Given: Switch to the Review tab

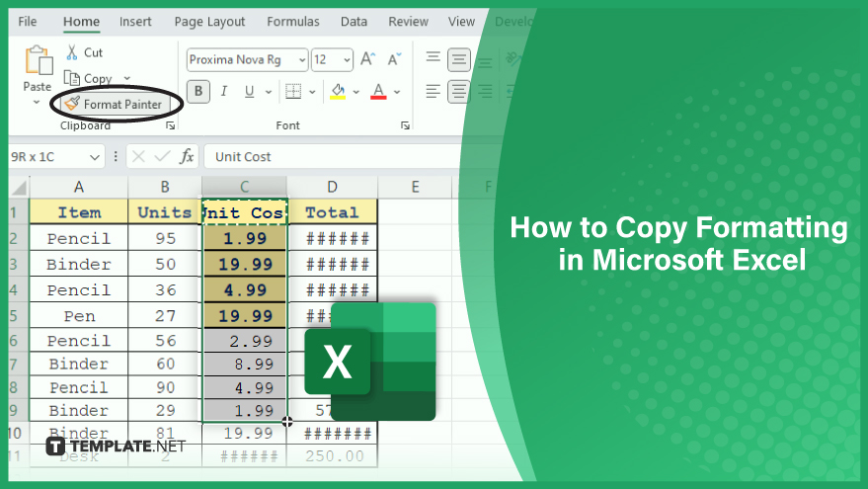Looking at the screenshot, I should [408, 22].
